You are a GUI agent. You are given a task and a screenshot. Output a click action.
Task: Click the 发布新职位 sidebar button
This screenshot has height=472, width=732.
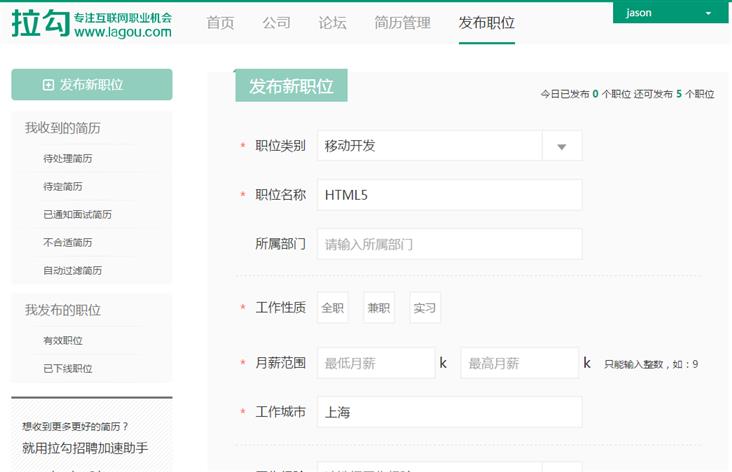coord(92,85)
